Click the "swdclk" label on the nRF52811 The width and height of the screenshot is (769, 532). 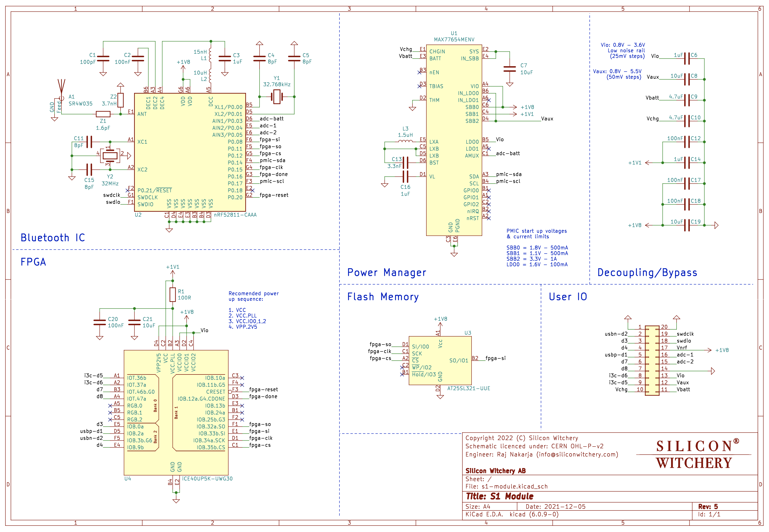tap(111, 195)
